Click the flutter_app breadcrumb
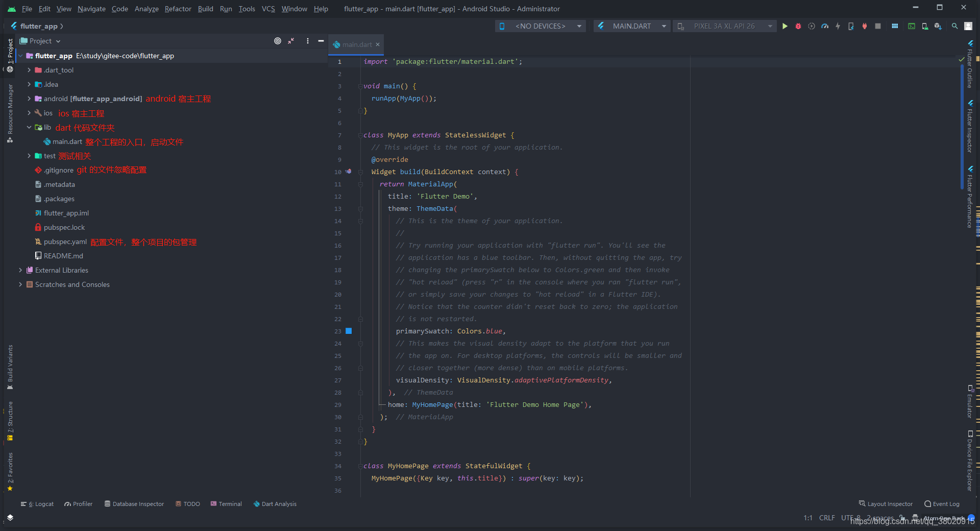The width and height of the screenshot is (980, 531). point(39,26)
